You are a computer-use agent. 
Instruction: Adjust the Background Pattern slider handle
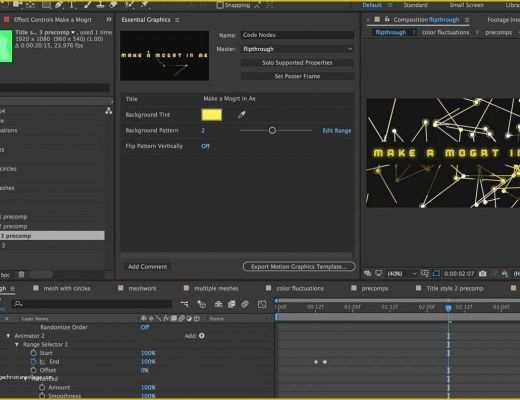pyautogui.click(x=272, y=130)
